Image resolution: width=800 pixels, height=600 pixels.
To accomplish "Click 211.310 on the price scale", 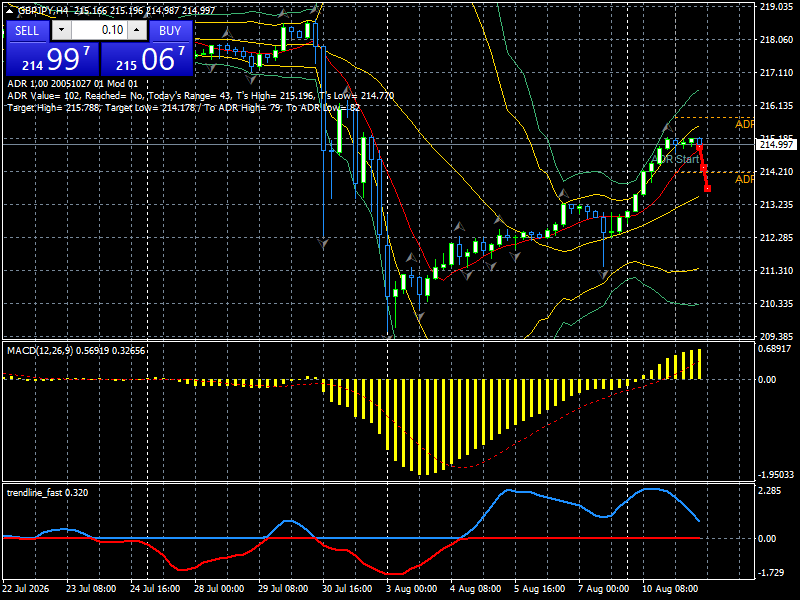I will tap(777, 270).
